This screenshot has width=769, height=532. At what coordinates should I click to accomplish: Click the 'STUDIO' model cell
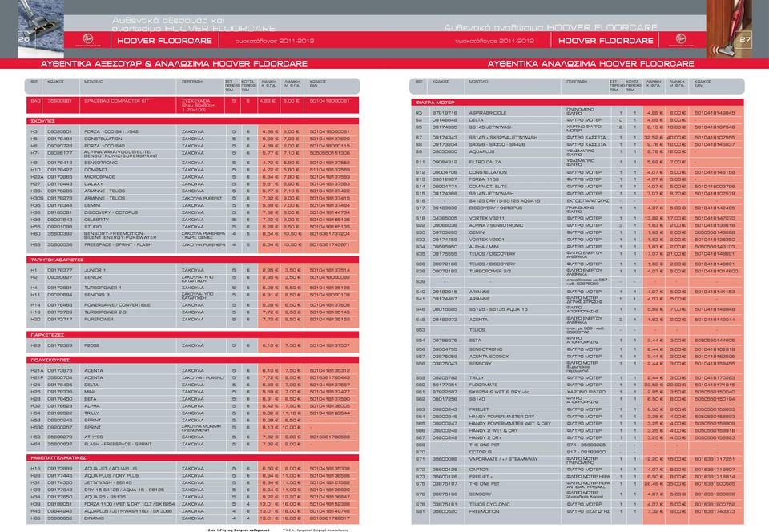coord(93,227)
